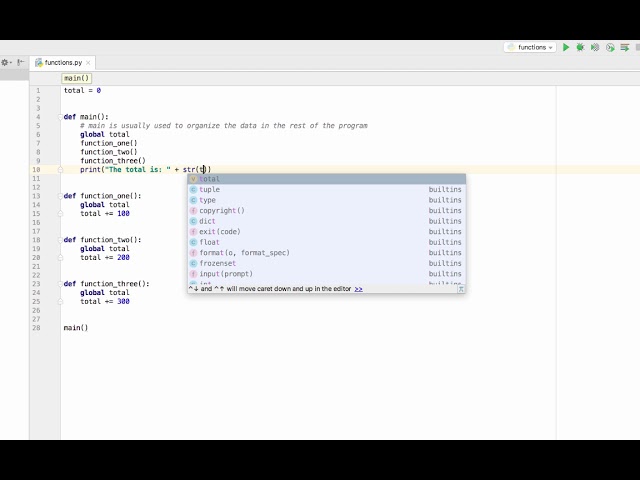Click 'def function_three():' on line 23
This screenshot has width=640, height=480.
(107, 284)
